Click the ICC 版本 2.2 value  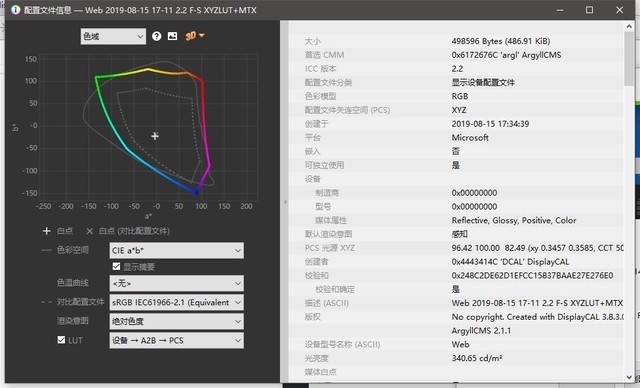(457, 69)
